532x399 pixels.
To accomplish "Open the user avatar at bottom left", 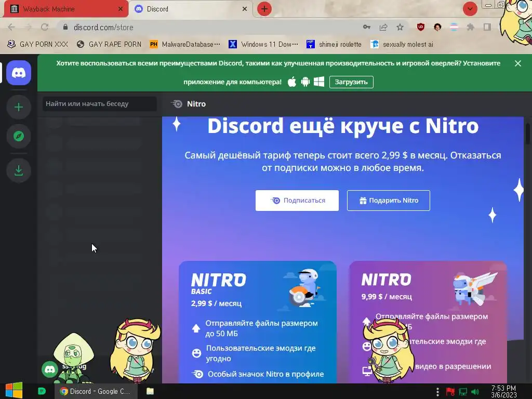I will (50, 369).
